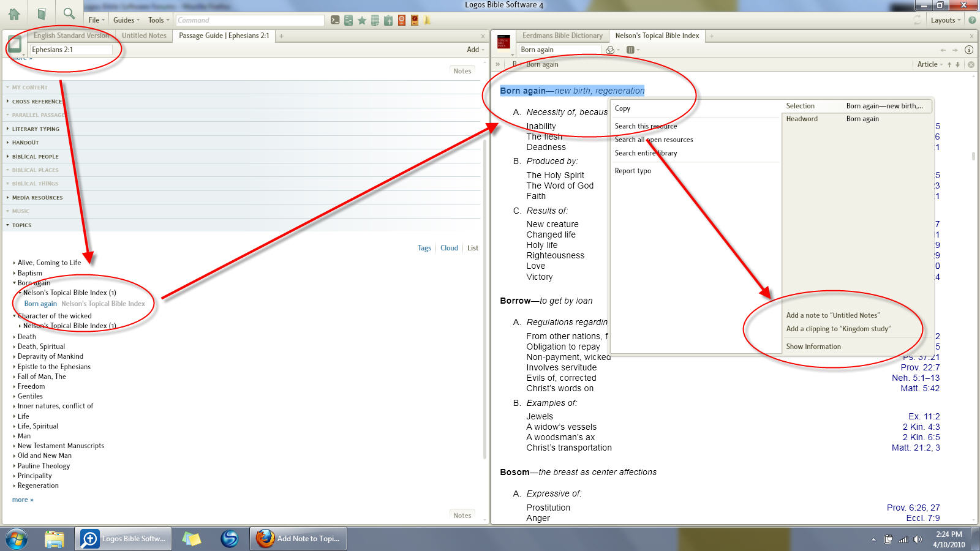The image size is (980, 551).
Task: Open the Article navigation dropdown
Action: (929, 64)
